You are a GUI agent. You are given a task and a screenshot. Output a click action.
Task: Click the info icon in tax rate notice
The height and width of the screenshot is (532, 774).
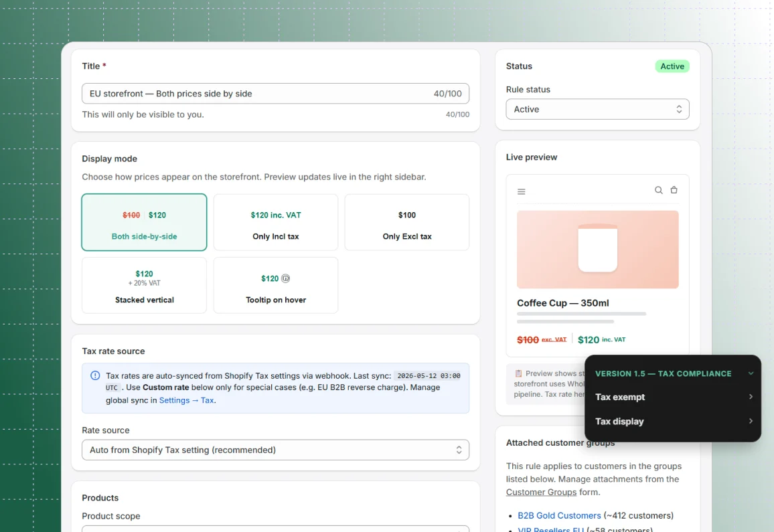click(x=95, y=375)
